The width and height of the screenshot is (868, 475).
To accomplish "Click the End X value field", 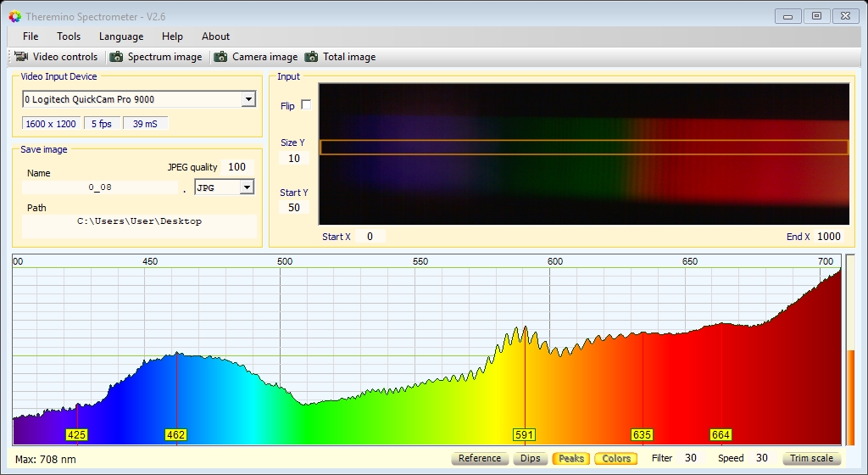I will coord(828,237).
